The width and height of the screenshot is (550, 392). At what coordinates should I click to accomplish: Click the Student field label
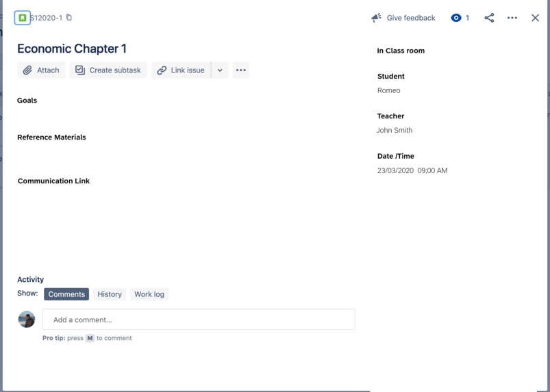[x=390, y=77]
